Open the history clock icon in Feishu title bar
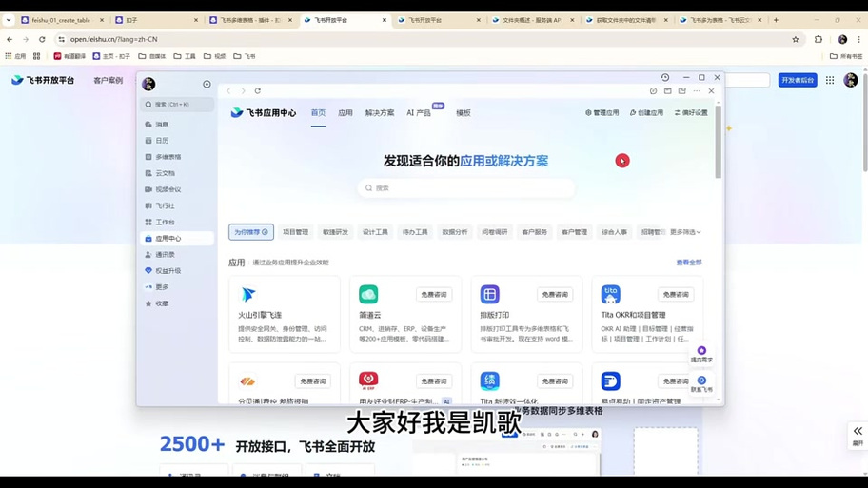 tap(665, 77)
